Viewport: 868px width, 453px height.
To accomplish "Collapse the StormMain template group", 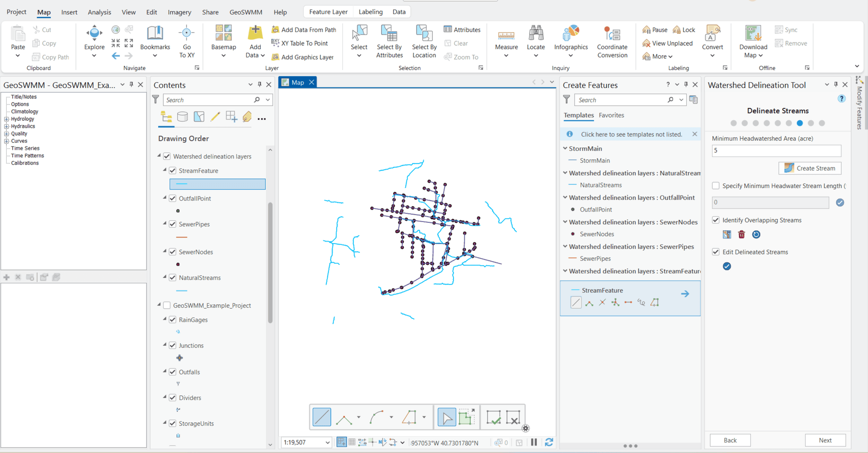I will tap(565, 148).
